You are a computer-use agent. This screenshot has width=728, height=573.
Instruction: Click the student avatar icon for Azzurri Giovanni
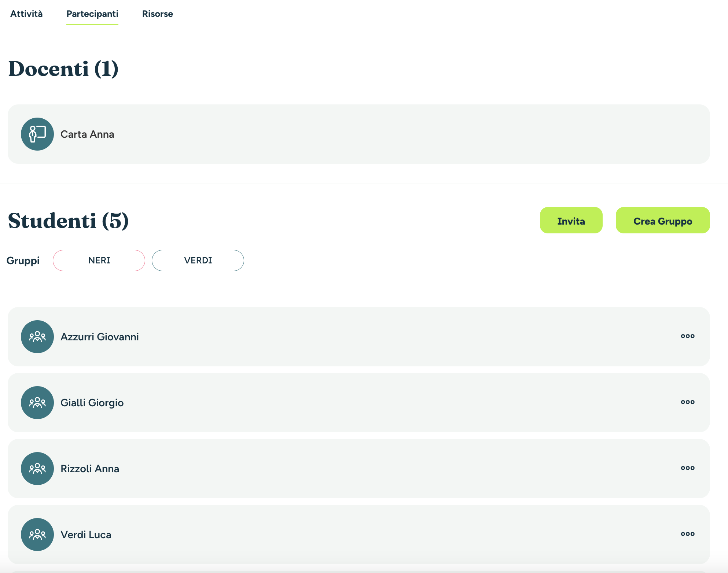click(x=37, y=337)
